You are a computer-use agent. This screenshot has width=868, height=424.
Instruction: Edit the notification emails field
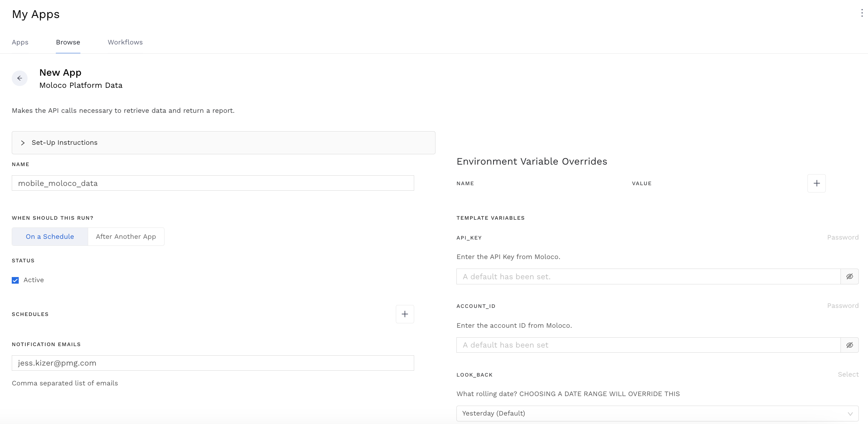pyautogui.click(x=213, y=363)
